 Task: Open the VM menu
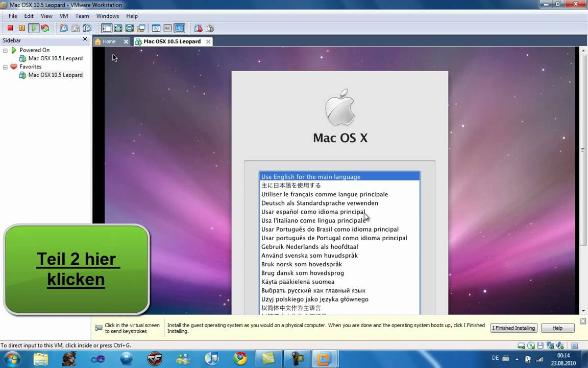click(64, 16)
